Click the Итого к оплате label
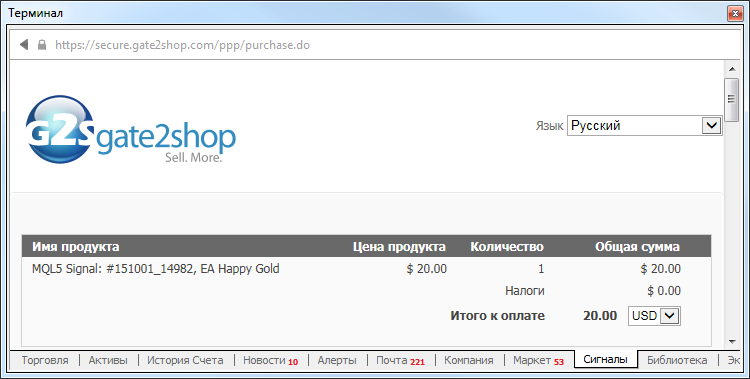 (x=497, y=316)
